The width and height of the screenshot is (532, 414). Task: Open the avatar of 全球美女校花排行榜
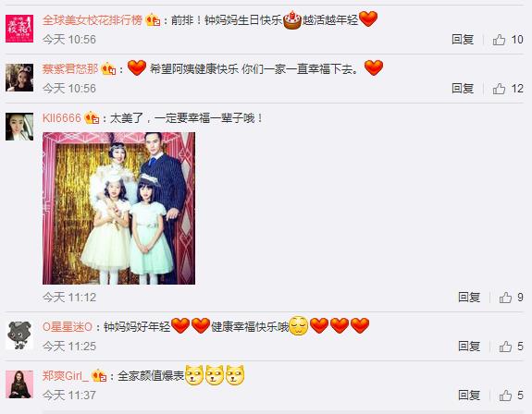coord(19,29)
